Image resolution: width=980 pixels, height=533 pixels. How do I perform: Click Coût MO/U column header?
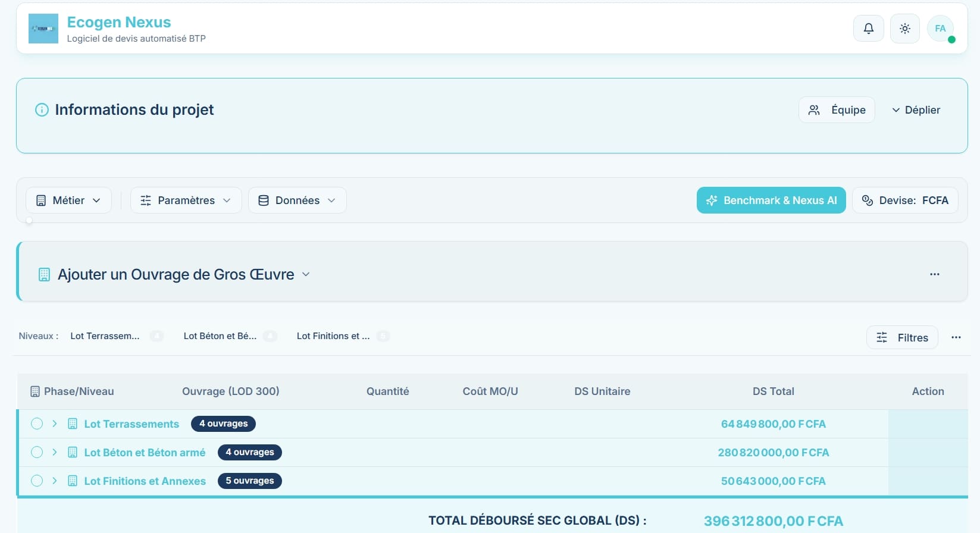[490, 391]
